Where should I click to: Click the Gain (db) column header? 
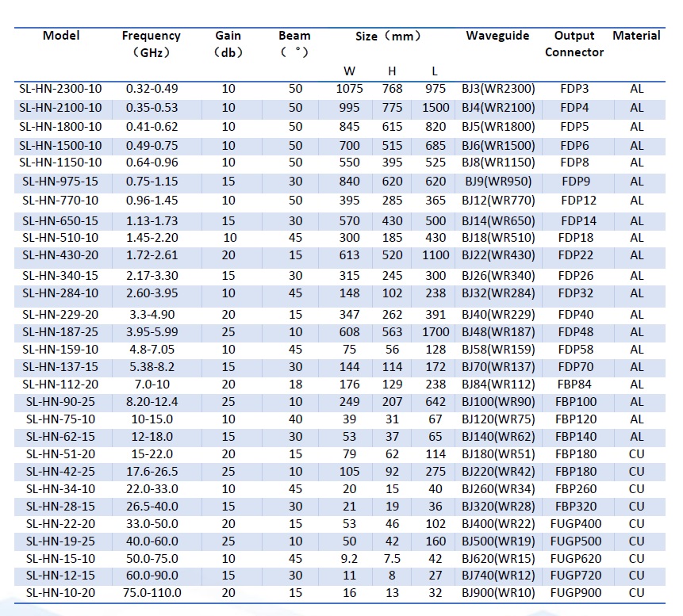click(x=228, y=44)
